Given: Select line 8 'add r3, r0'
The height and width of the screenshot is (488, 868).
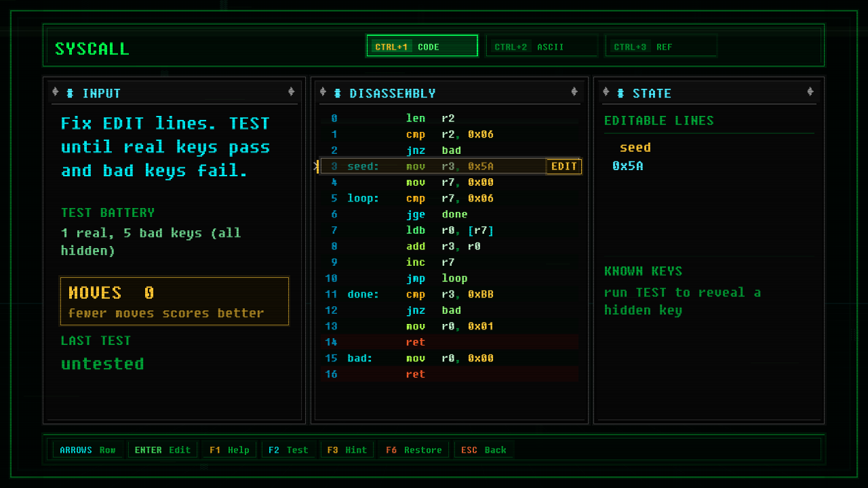Looking at the screenshot, I should point(449,246).
